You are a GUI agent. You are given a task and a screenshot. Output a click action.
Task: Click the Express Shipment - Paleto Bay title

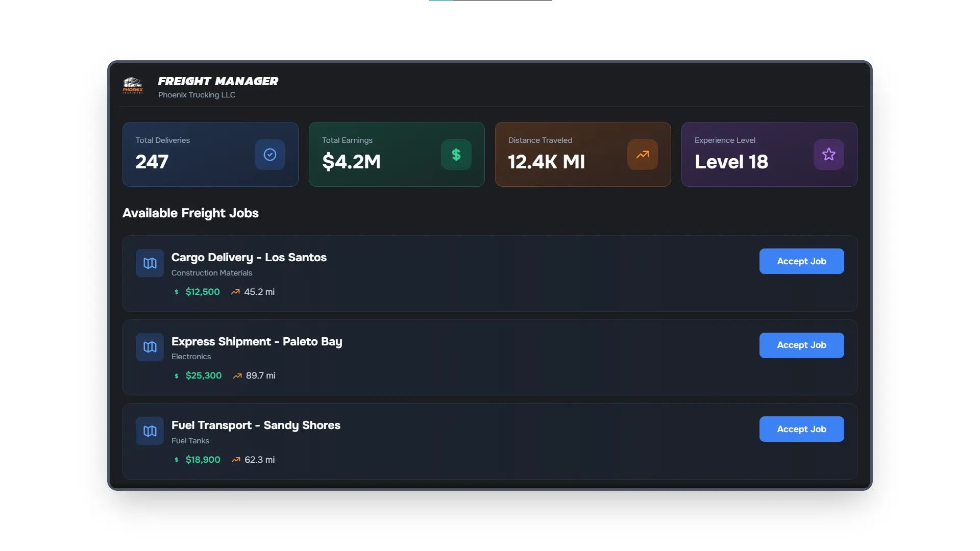[x=257, y=342]
